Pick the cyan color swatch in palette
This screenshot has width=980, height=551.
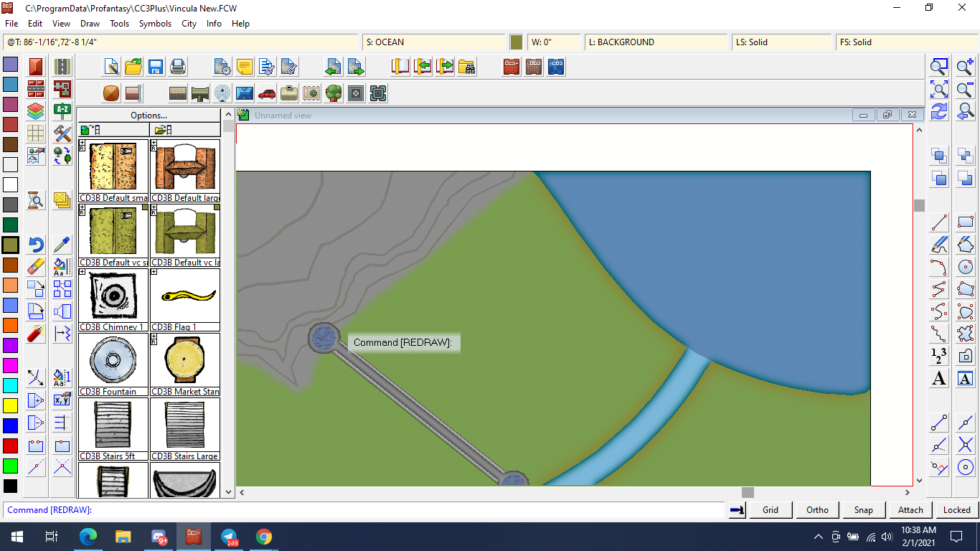[x=10, y=385]
